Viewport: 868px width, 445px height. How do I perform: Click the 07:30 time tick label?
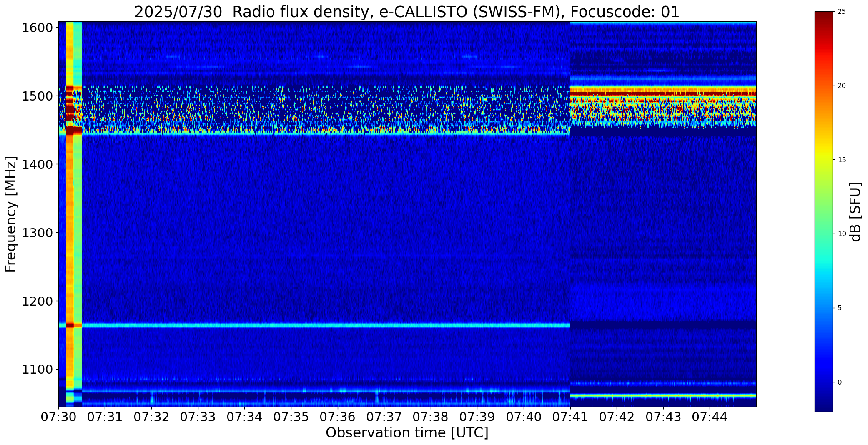pyautogui.click(x=58, y=417)
